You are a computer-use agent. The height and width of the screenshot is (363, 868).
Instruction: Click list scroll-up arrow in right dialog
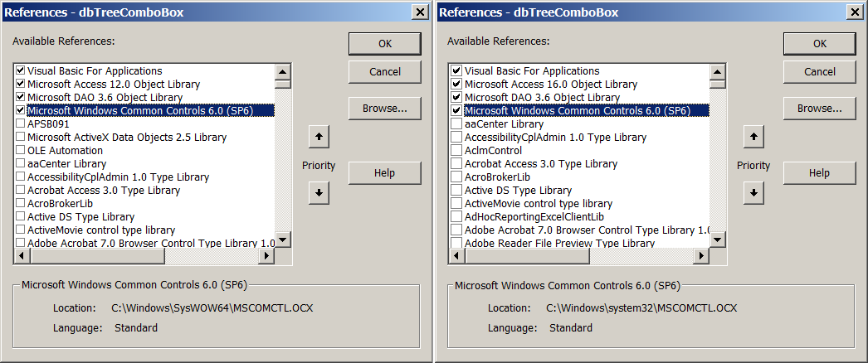pyautogui.click(x=718, y=72)
